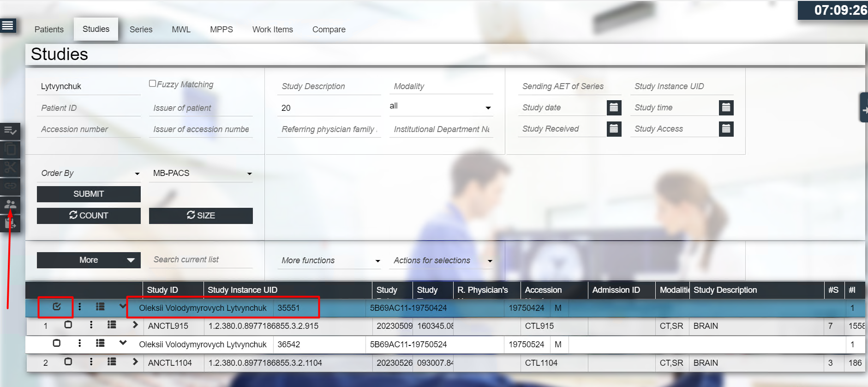Click the export clipboard icon in sidebar
The height and width of the screenshot is (387, 868).
click(x=10, y=224)
